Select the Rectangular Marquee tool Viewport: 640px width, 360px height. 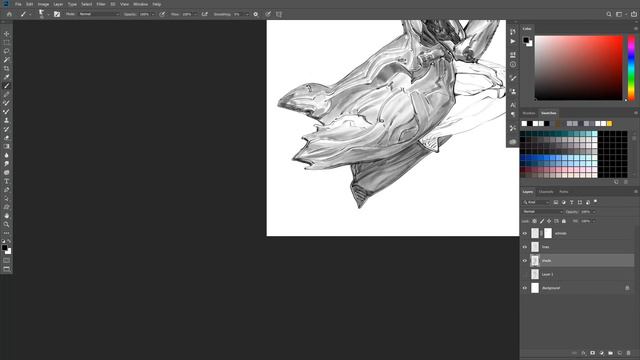point(7,42)
